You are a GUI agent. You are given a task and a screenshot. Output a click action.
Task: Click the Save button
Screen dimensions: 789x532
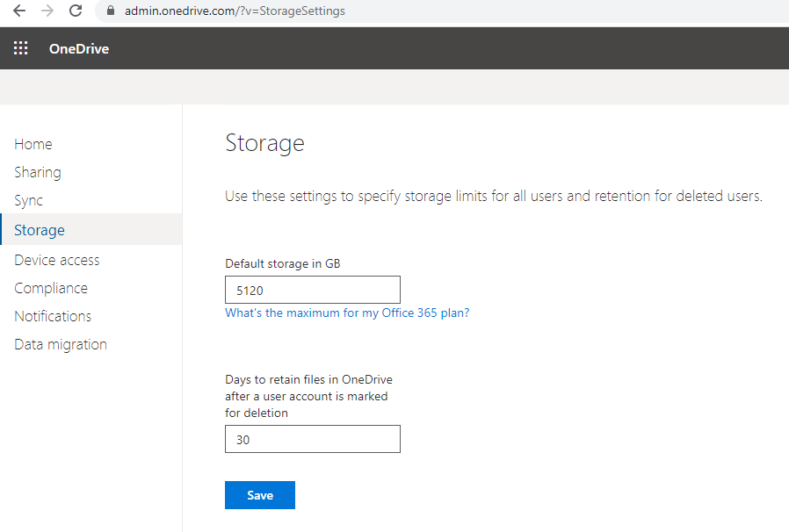pyautogui.click(x=260, y=495)
